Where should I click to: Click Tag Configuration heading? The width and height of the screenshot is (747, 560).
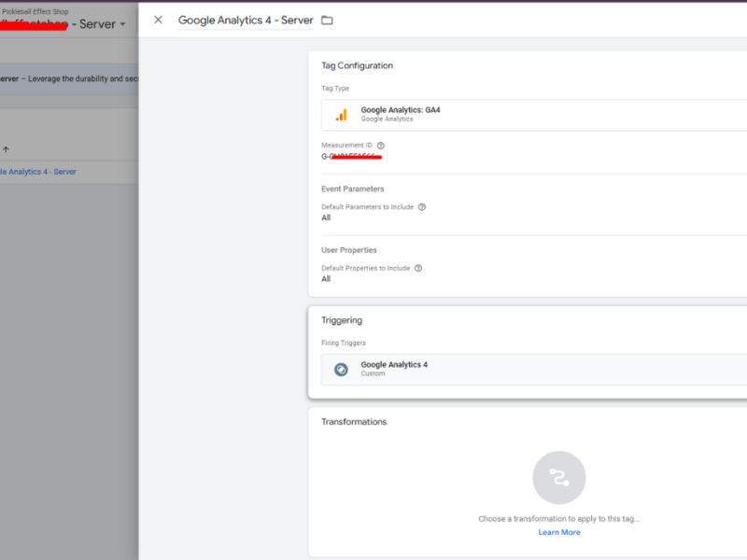(357, 65)
